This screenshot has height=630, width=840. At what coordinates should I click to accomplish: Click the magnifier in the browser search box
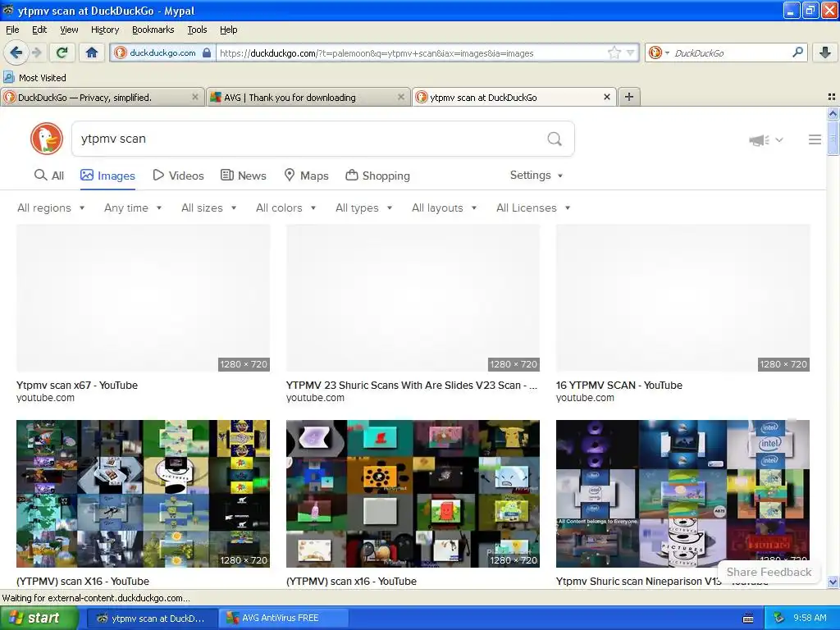tap(797, 52)
